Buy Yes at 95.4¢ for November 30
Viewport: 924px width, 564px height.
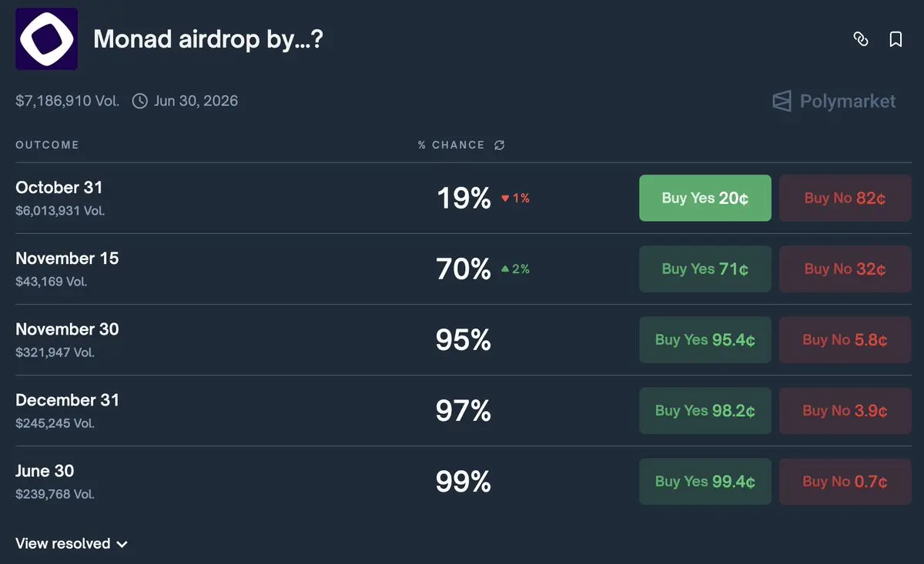[705, 339]
